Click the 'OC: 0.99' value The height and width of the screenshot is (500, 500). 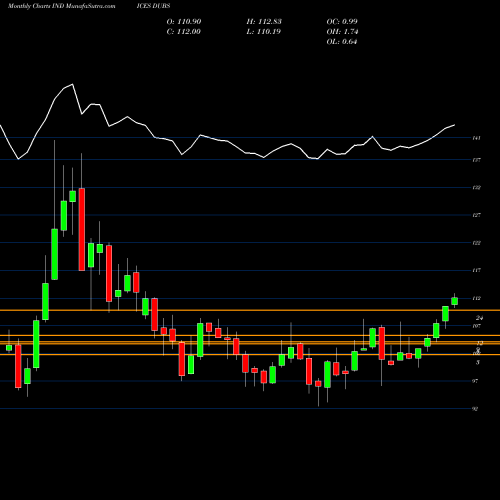coord(342,22)
